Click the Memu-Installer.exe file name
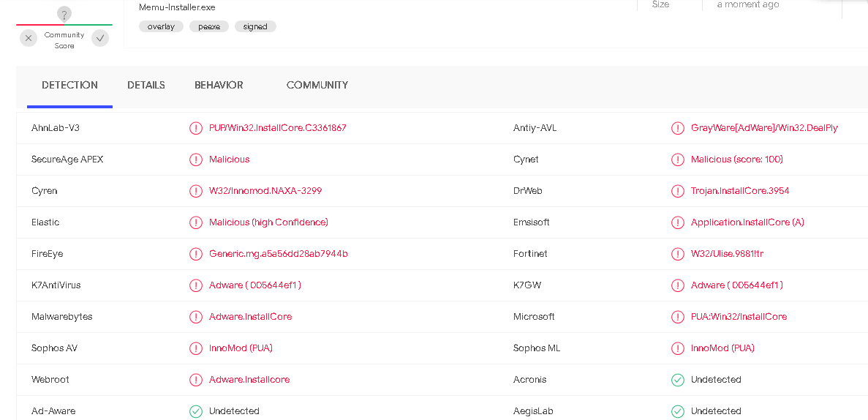Viewport: 868px width, 420px height. [x=177, y=7]
